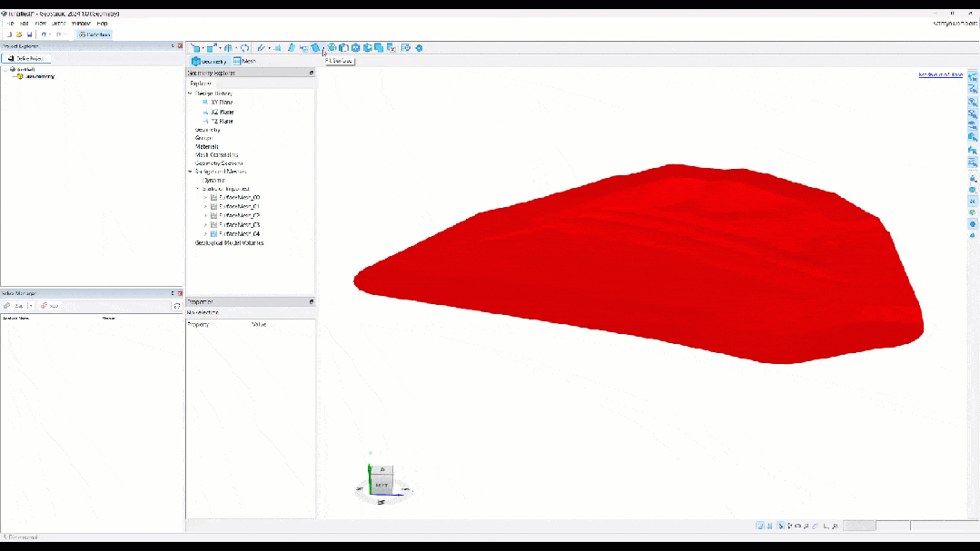Screen dimensions: 980x551
Task: Click the Define Project button
Action: (x=27, y=58)
